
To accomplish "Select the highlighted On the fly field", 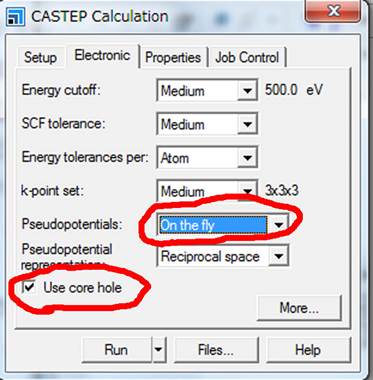I will pos(213,225).
